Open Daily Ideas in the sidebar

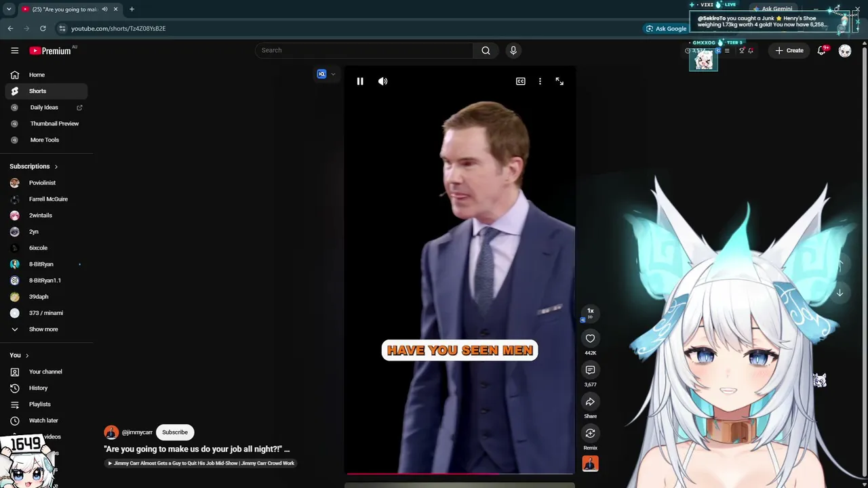coord(46,107)
